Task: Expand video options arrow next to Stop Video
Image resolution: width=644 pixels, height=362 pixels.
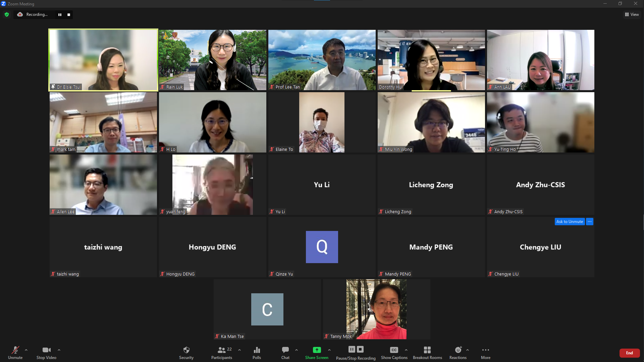Action: pyautogui.click(x=59, y=350)
